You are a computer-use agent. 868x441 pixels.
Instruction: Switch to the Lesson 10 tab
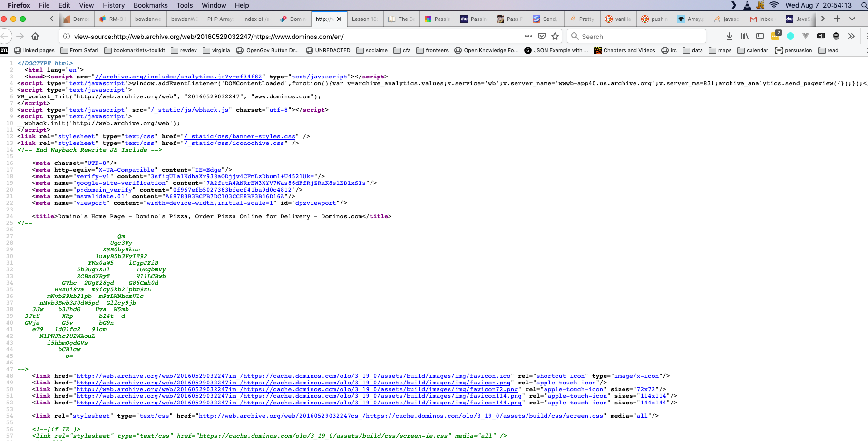[x=365, y=19]
